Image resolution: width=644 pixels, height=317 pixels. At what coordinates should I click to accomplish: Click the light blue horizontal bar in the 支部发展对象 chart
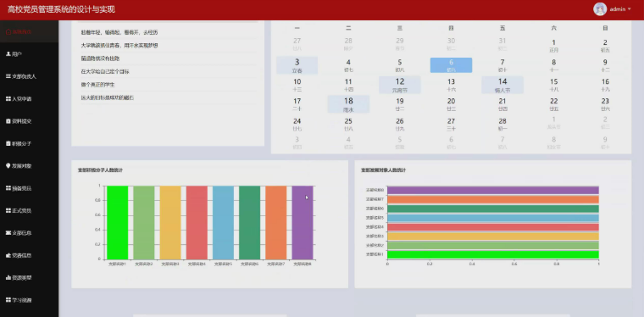[x=493, y=218]
